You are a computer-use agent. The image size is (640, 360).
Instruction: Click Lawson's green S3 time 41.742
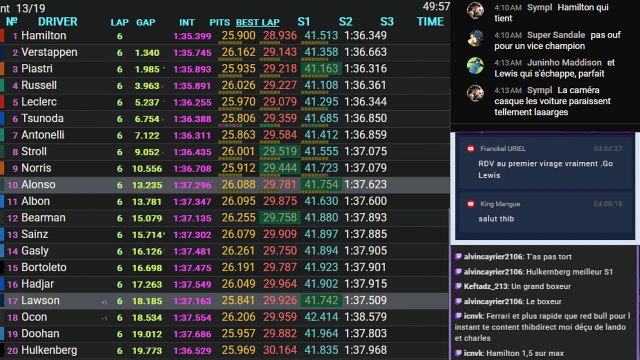tap(321, 300)
